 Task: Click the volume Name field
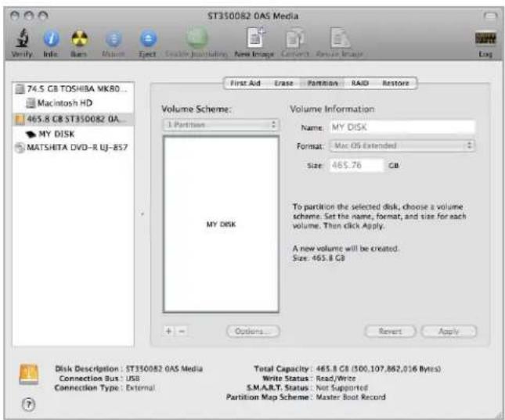(402, 127)
